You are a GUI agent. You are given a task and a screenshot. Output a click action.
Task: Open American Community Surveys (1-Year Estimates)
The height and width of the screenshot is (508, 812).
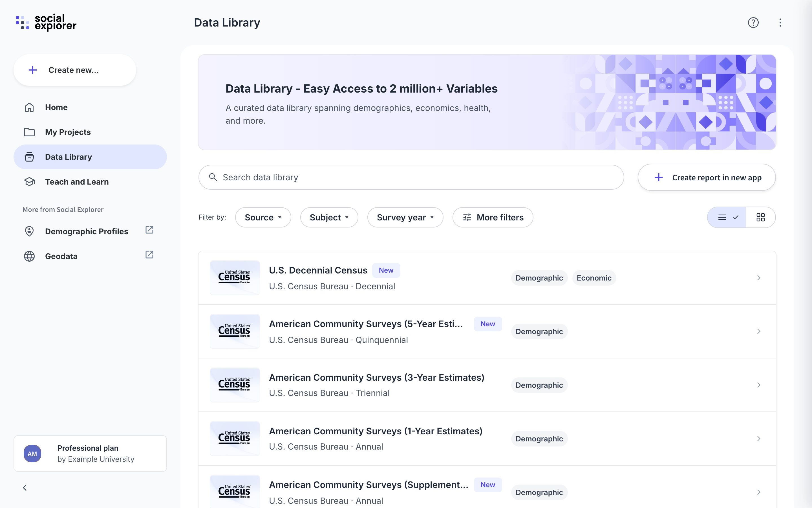487,439
